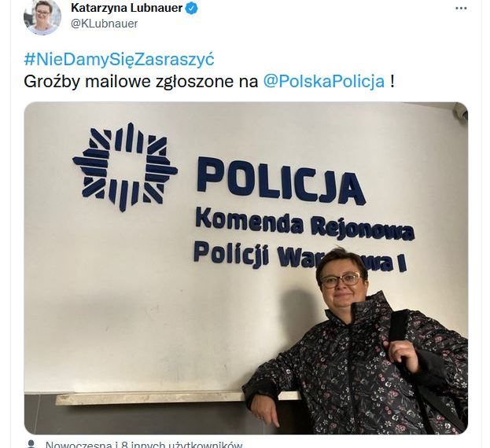Click the blue verified badge

click(192, 9)
